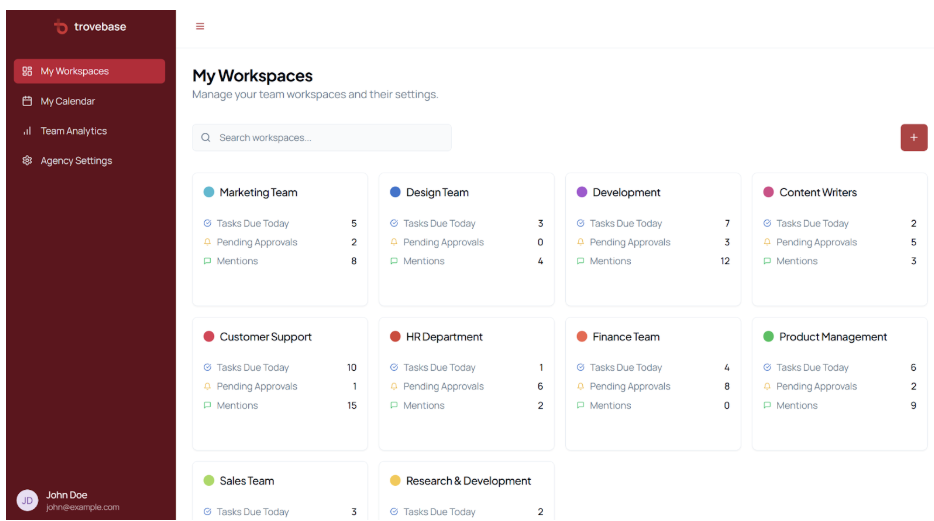Click Finance Team Tasks Due Today icon

point(580,367)
